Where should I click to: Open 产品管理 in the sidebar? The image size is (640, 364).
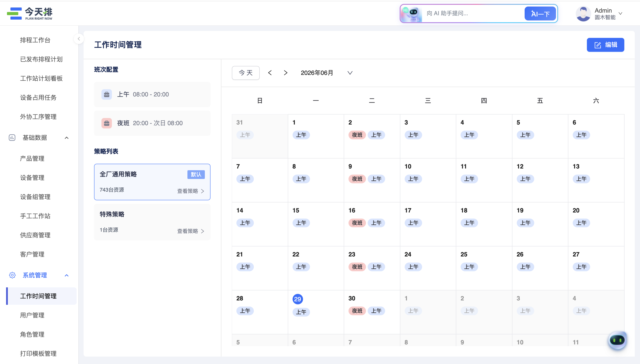click(32, 158)
